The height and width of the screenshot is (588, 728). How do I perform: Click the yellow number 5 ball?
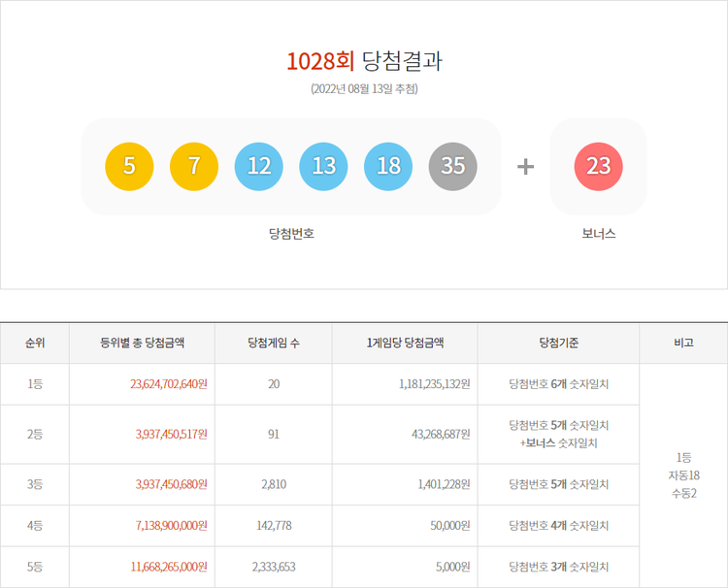(x=129, y=166)
